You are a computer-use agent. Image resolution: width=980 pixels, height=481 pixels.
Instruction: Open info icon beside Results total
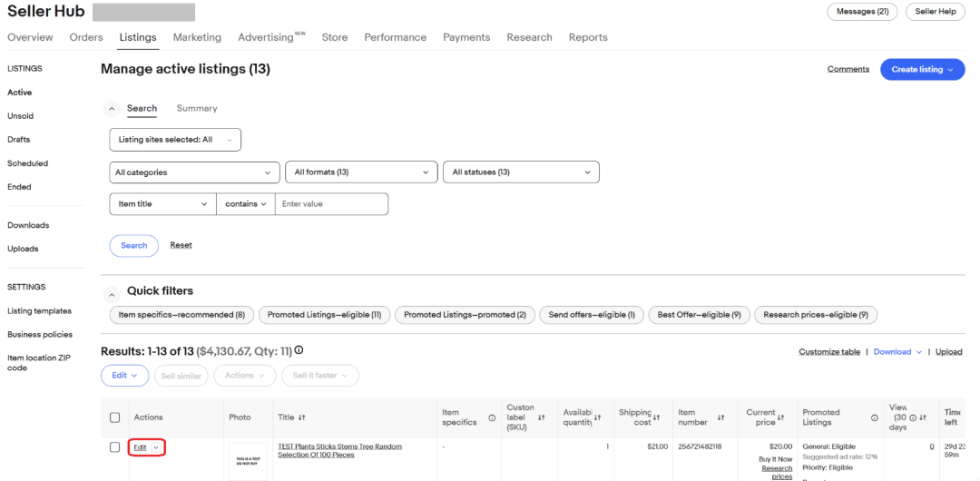pyautogui.click(x=299, y=350)
